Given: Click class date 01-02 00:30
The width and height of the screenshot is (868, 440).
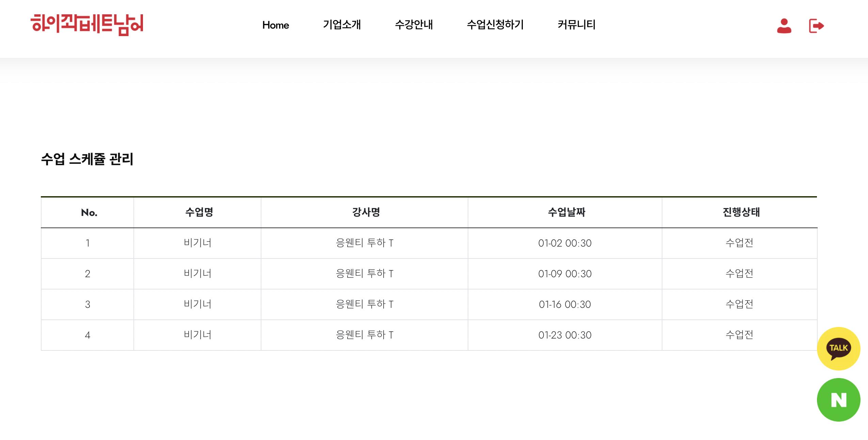Looking at the screenshot, I should [565, 243].
